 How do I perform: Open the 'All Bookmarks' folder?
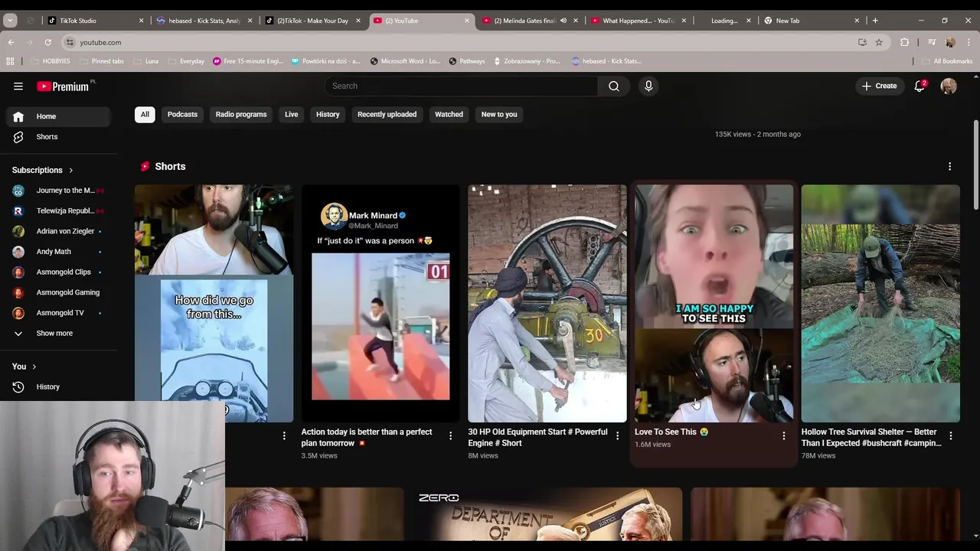947,61
